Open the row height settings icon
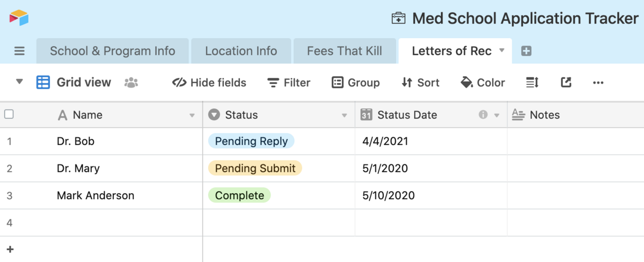This screenshot has width=644, height=262. click(x=532, y=83)
